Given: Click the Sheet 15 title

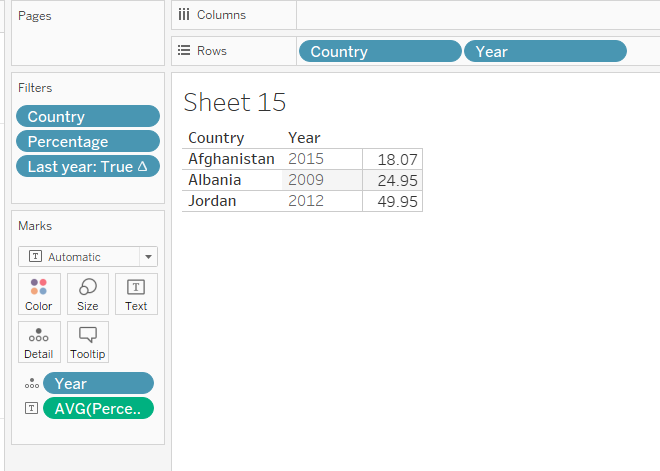Looking at the screenshot, I should pyautogui.click(x=235, y=102).
